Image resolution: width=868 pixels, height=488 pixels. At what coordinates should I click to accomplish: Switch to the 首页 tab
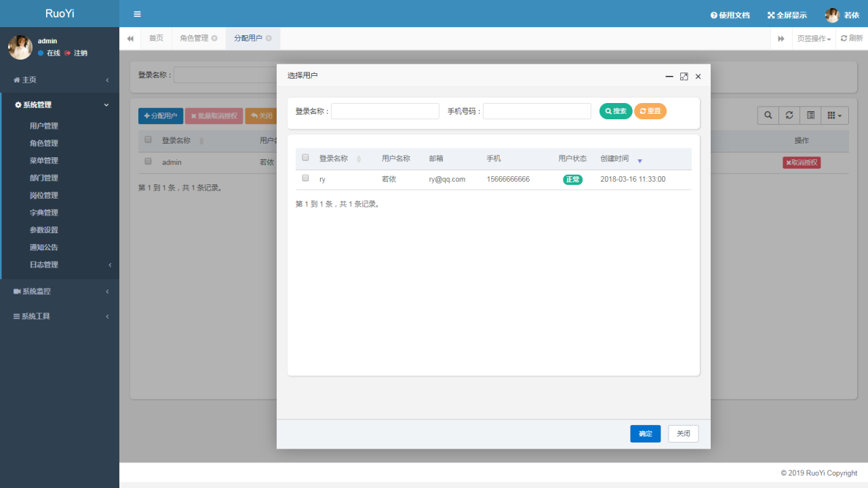pos(156,39)
